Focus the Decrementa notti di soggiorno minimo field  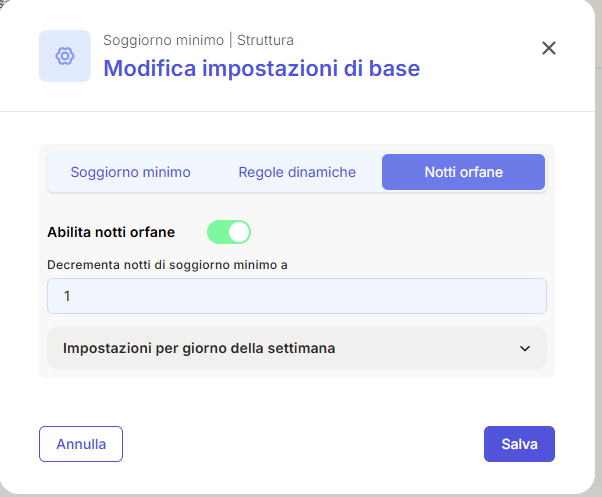click(297, 296)
